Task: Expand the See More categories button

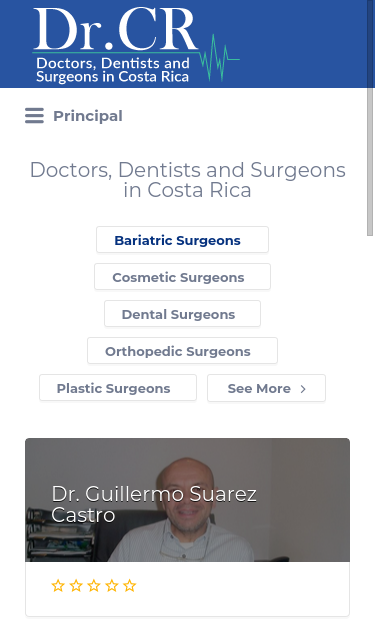Action: pos(266,388)
